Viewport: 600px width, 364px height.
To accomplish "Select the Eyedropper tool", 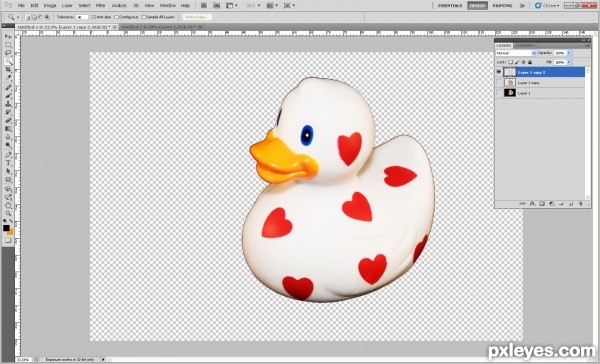I will (8, 78).
